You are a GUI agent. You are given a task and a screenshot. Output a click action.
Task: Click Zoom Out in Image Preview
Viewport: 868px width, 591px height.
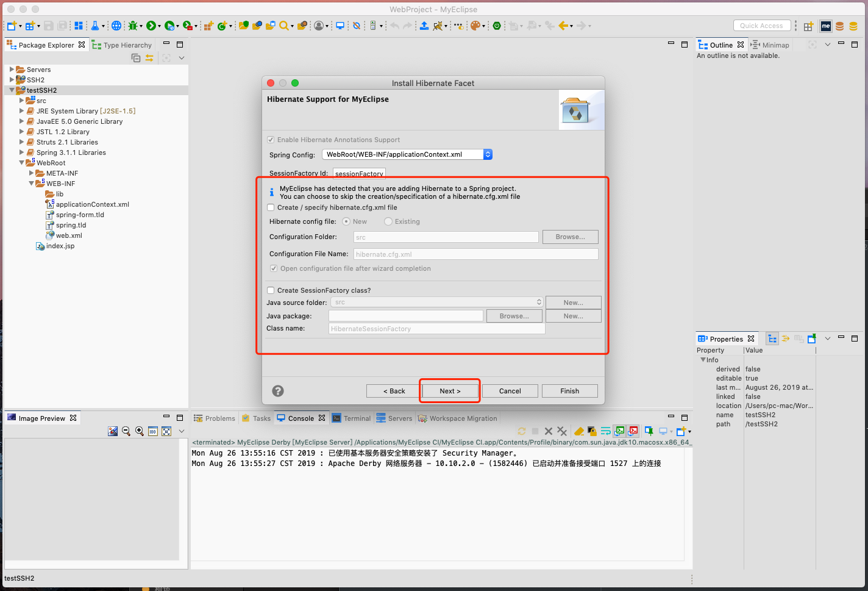tap(126, 431)
